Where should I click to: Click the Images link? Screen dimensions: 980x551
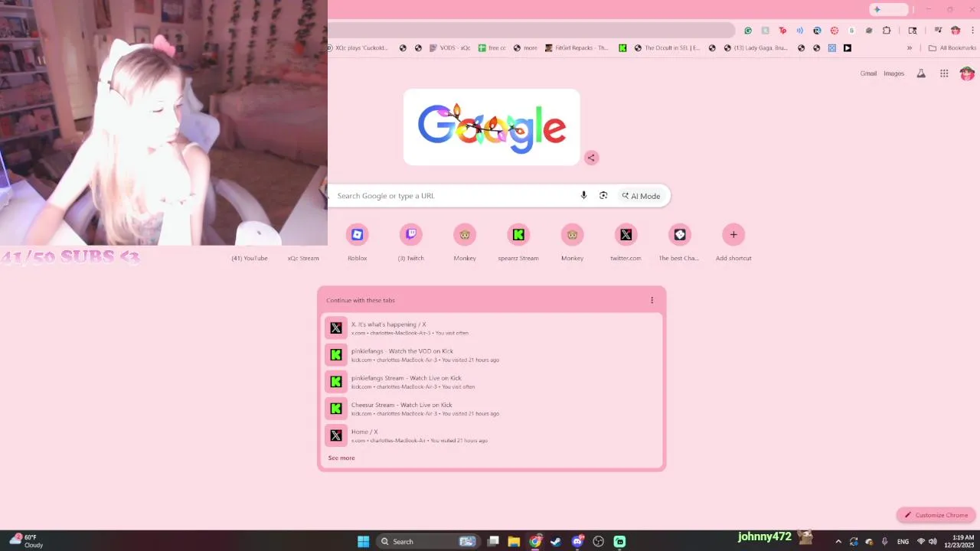tap(893, 73)
